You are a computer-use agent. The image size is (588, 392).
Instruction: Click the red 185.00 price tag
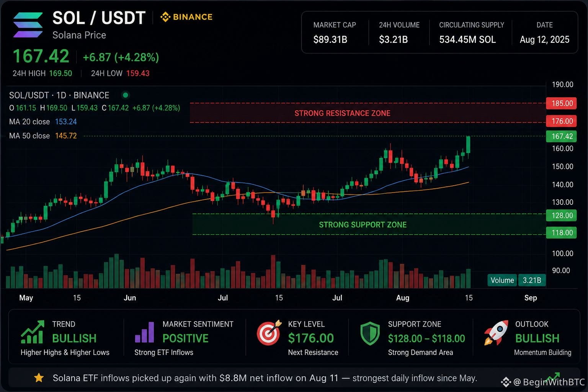point(562,103)
